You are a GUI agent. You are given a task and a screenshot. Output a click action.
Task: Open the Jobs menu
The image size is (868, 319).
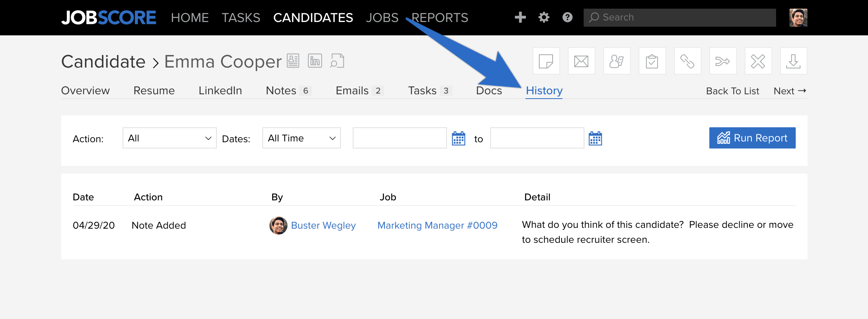point(382,18)
